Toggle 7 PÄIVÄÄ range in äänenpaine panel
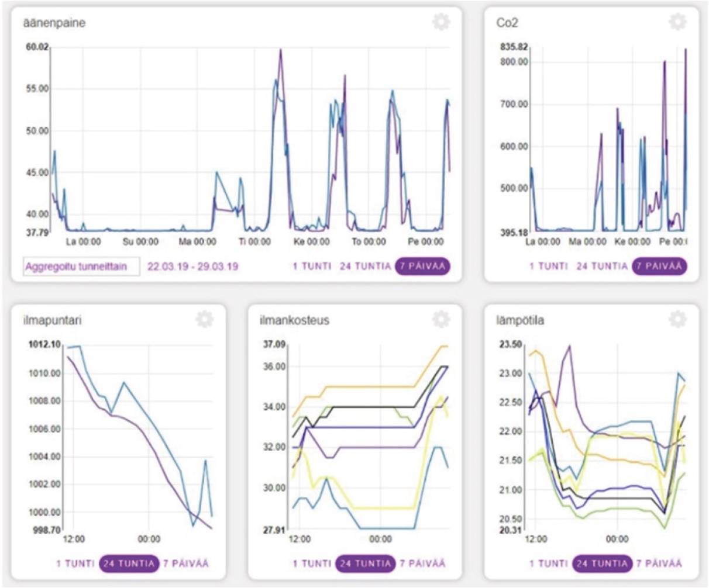Image resolution: width=709 pixels, height=588 pixels. [x=422, y=267]
